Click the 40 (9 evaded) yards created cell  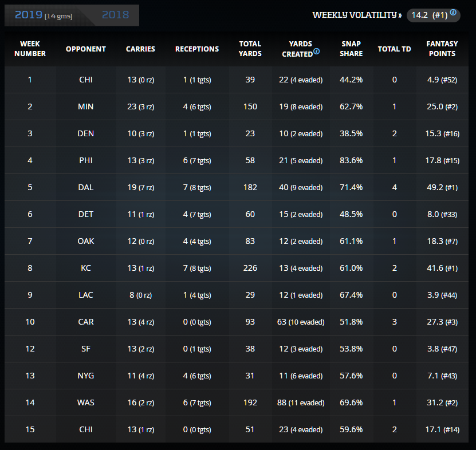(301, 187)
